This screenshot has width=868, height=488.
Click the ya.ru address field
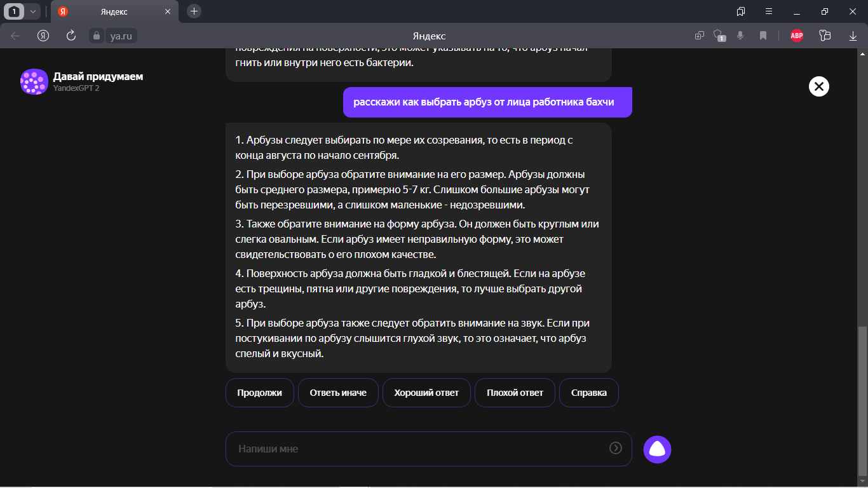coord(121,36)
